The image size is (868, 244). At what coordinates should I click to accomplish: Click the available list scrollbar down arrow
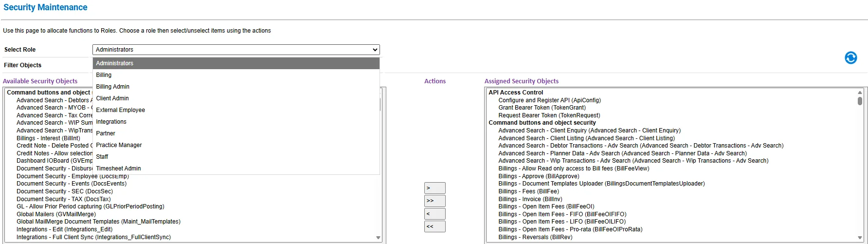[379, 238]
